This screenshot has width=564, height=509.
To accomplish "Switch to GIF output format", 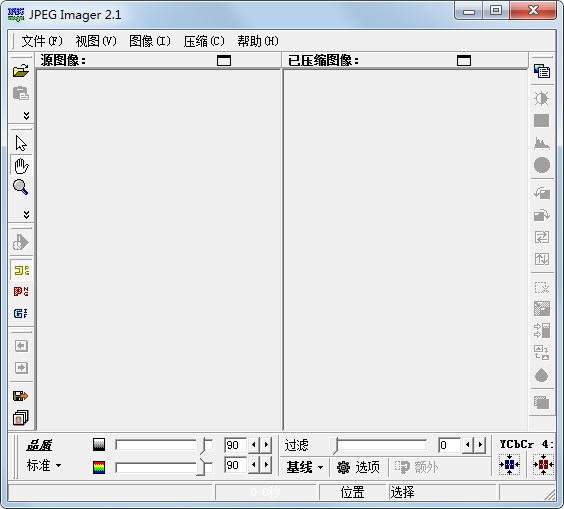I will pyautogui.click(x=21, y=313).
